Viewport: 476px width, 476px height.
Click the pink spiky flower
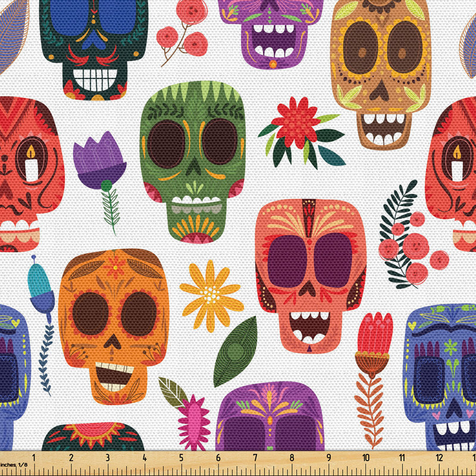coord(194,422)
